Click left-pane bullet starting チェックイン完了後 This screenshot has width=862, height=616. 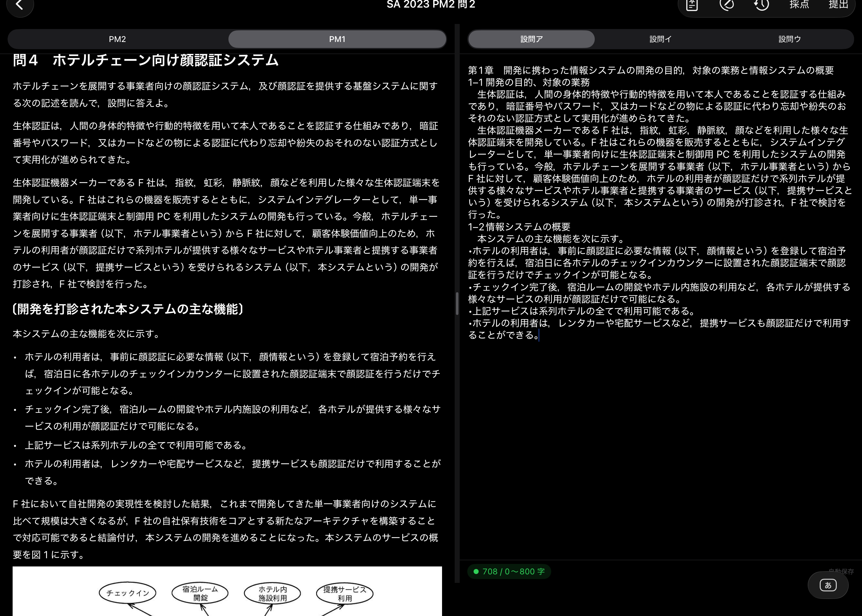(233, 418)
